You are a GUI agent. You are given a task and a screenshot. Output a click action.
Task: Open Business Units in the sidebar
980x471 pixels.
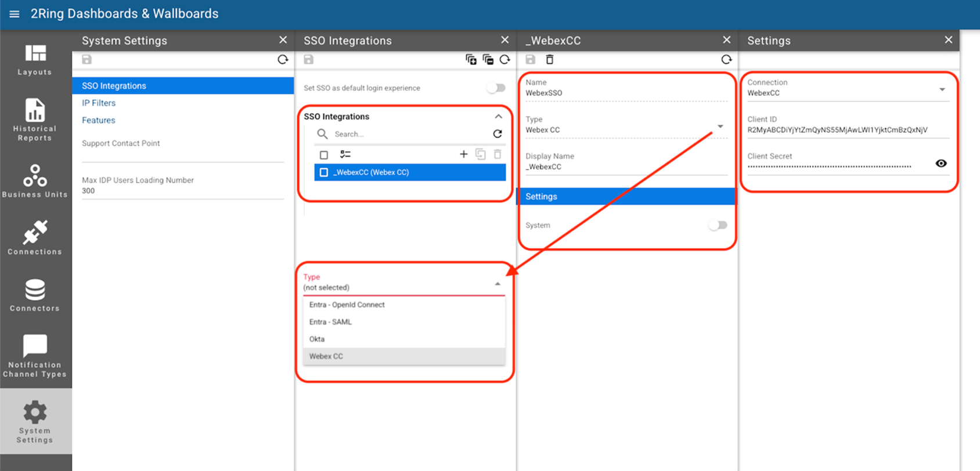coord(35,181)
